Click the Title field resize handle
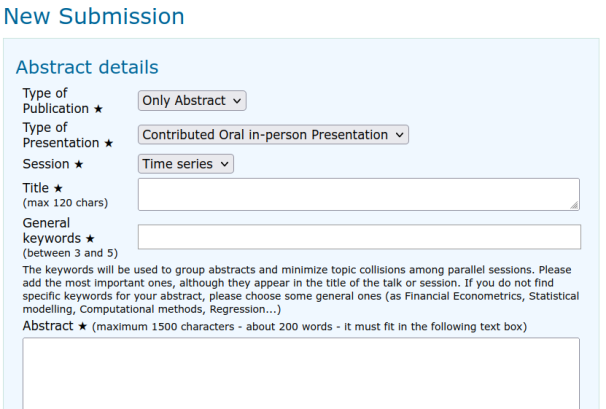 (574, 205)
